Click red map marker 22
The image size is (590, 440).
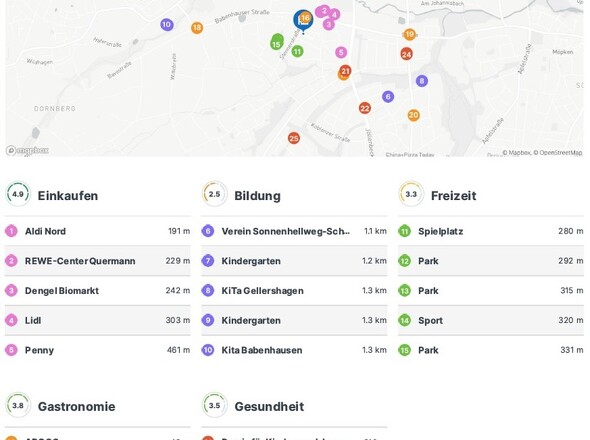(365, 108)
